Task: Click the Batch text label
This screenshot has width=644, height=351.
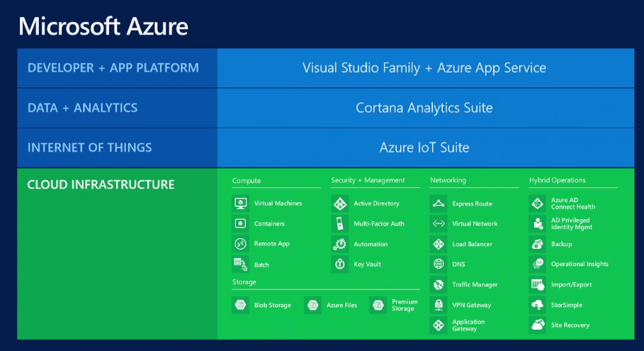Action: (x=261, y=264)
